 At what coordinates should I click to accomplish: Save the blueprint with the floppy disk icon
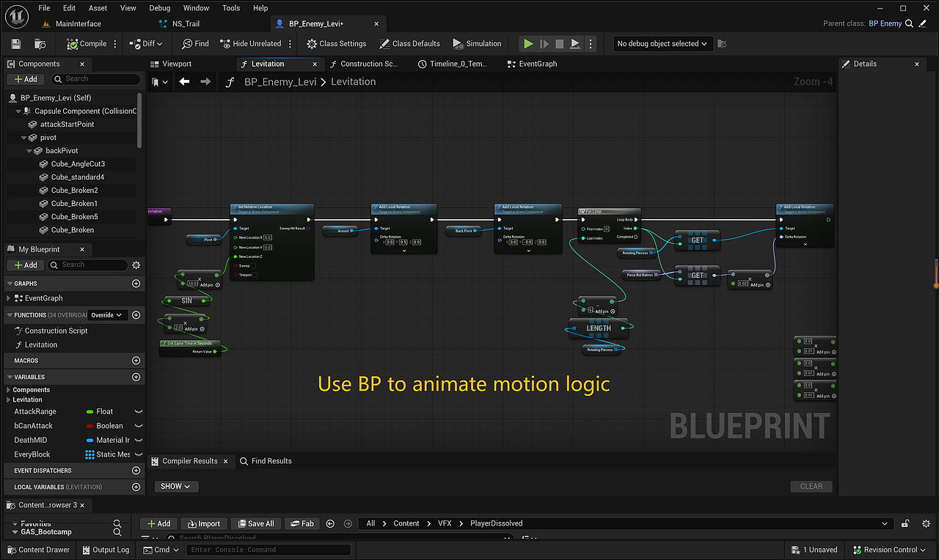(16, 44)
